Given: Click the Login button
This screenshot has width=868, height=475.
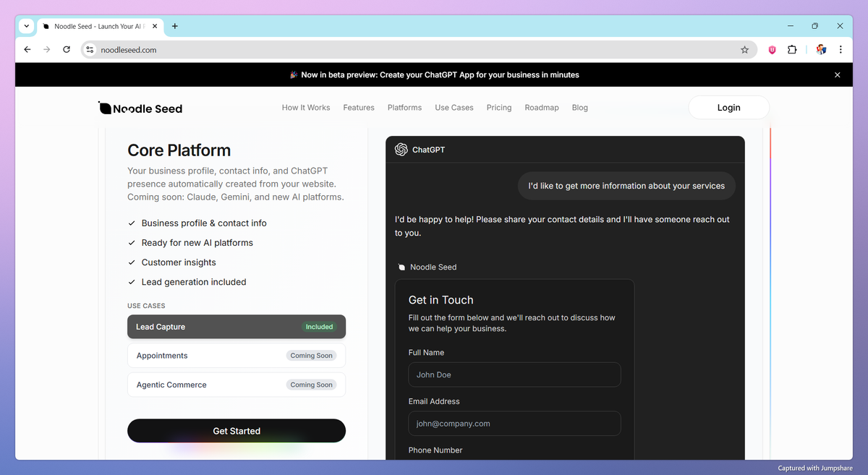Looking at the screenshot, I should click(x=728, y=108).
